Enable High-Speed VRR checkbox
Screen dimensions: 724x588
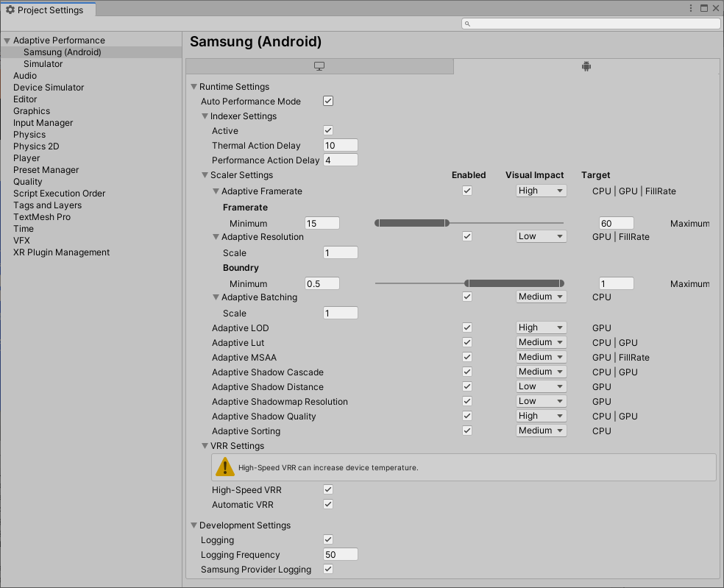click(x=327, y=489)
